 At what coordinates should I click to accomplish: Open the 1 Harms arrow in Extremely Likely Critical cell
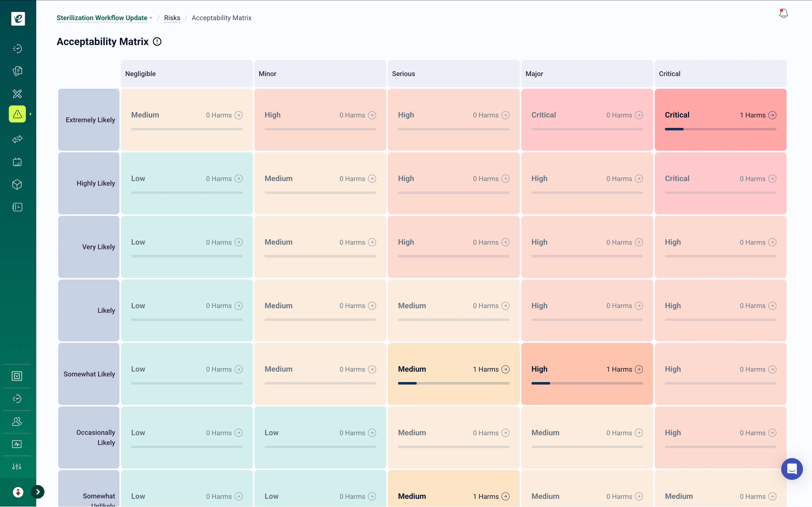772,115
